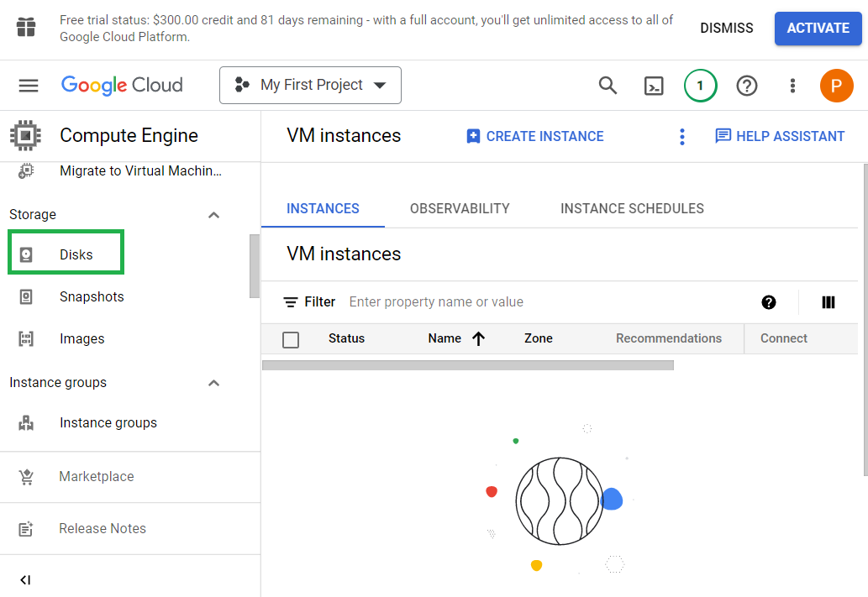This screenshot has height=597, width=868.
Task: Click the filter help question mark icon
Action: (x=768, y=302)
